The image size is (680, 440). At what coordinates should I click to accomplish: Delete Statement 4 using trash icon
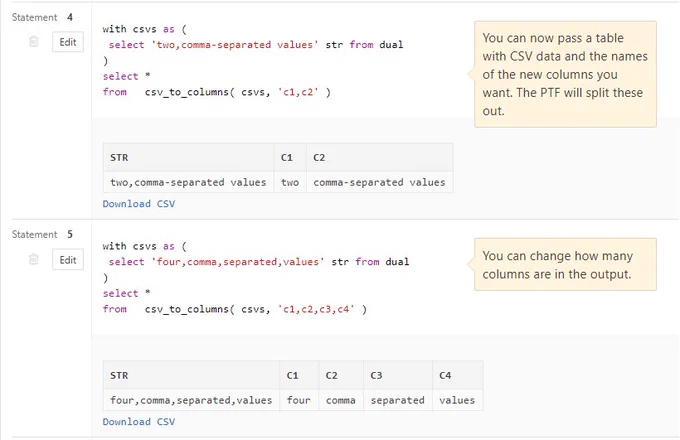pos(33,42)
